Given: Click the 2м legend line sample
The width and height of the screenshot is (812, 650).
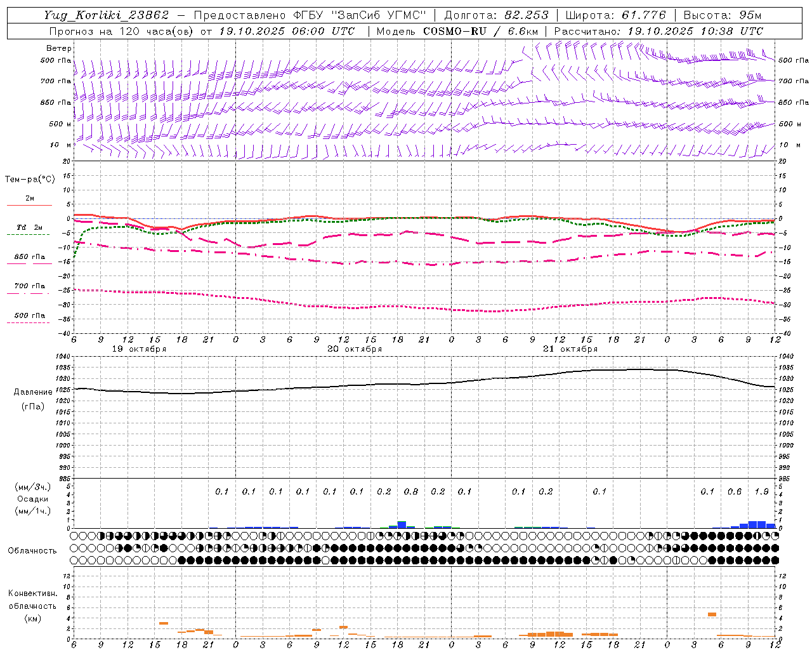Looking at the screenshot, I should [x=29, y=206].
